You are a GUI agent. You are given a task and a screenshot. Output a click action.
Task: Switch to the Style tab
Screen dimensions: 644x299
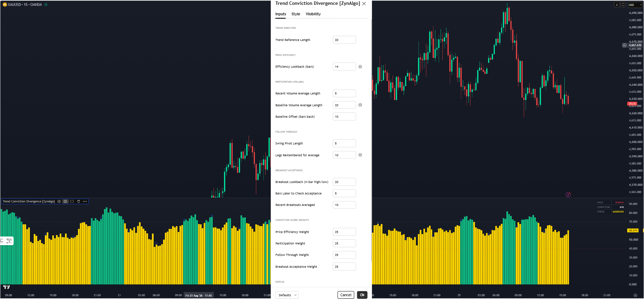point(296,14)
